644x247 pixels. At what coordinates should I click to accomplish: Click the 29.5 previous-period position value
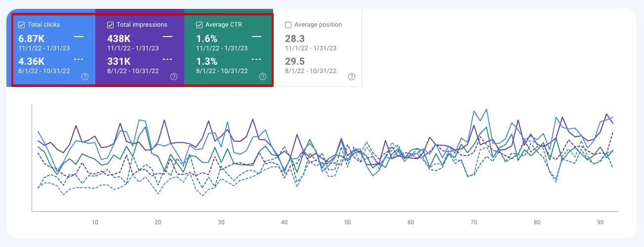coord(295,61)
